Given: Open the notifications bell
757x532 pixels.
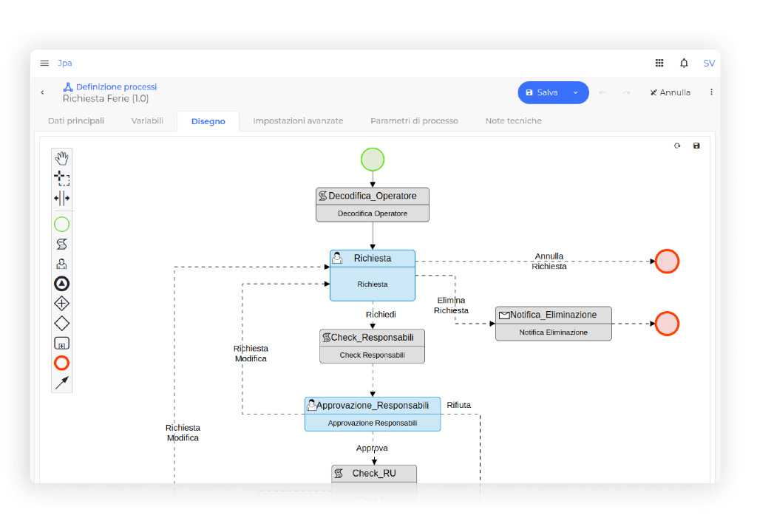Looking at the screenshot, I should [684, 64].
